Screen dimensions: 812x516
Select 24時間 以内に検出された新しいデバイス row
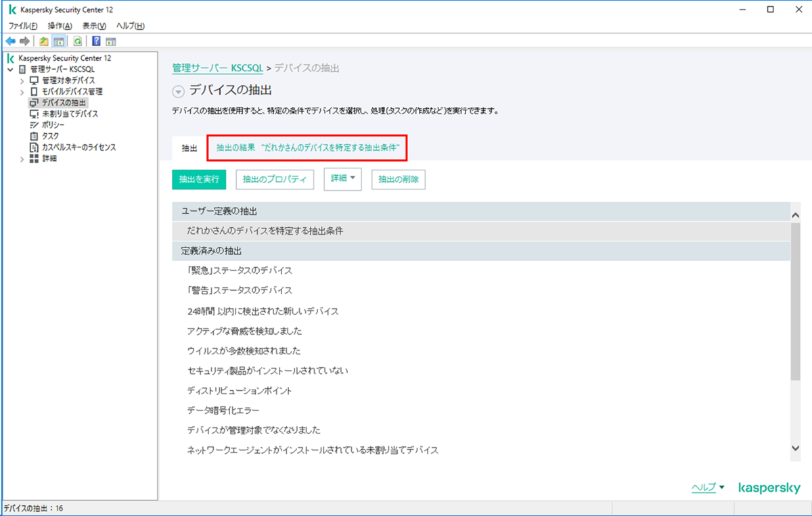tap(481, 311)
